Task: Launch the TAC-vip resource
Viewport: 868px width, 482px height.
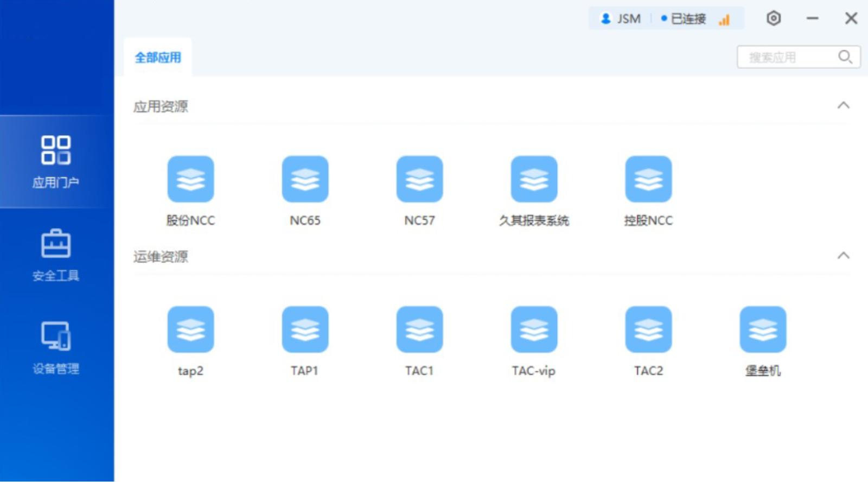Action: click(x=534, y=329)
